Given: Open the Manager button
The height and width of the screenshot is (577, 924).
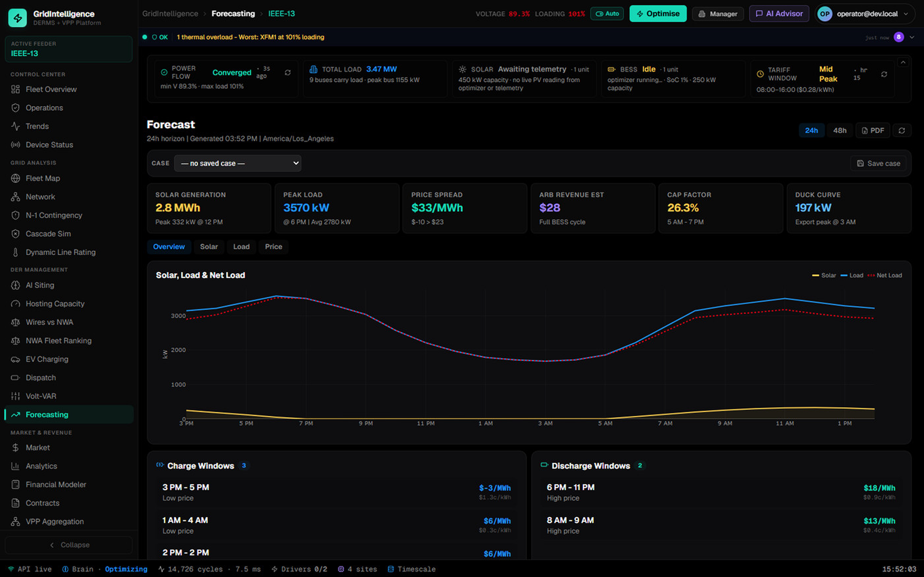Looking at the screenshot, I should pos(718,14).
